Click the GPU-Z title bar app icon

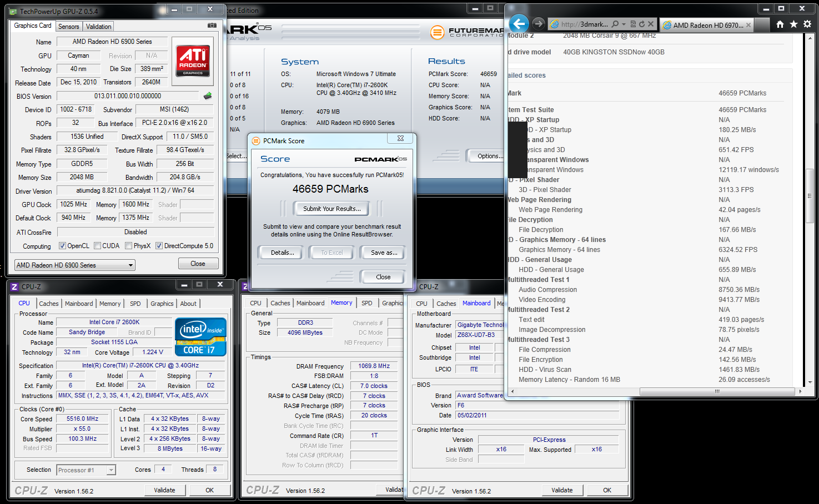coord(13,11)
